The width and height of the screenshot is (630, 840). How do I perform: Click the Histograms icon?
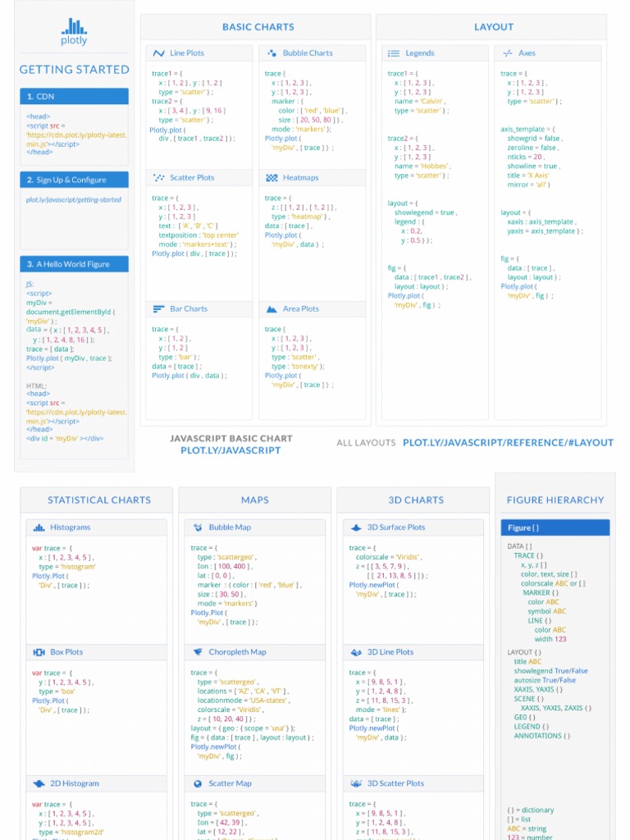click(x=39, y=527)
